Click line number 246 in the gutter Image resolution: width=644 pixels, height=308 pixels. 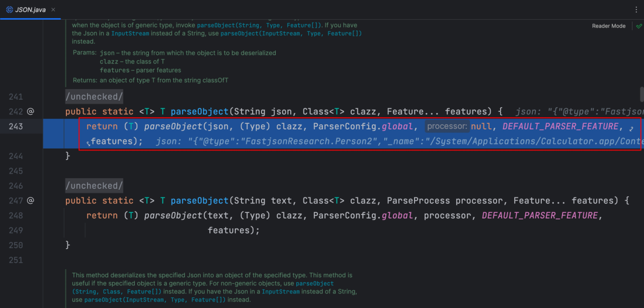pyautogui.click(x=16, y=186)
